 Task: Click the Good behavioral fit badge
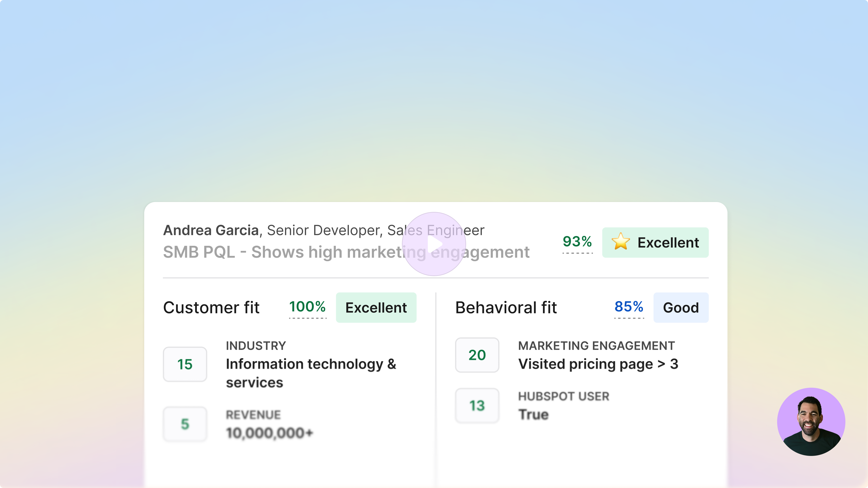pyautogui.click(x=681, y=308)
